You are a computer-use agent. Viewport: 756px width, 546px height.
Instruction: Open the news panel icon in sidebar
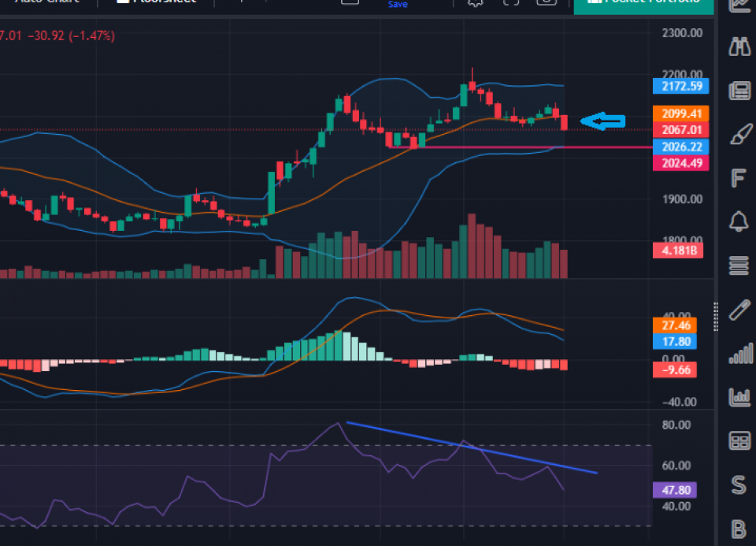pyautogui.click(x=739, y=91)
